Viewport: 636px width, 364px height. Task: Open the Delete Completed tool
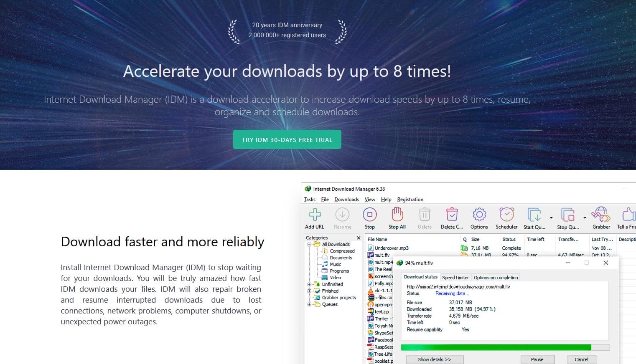(x=452, y=215)
